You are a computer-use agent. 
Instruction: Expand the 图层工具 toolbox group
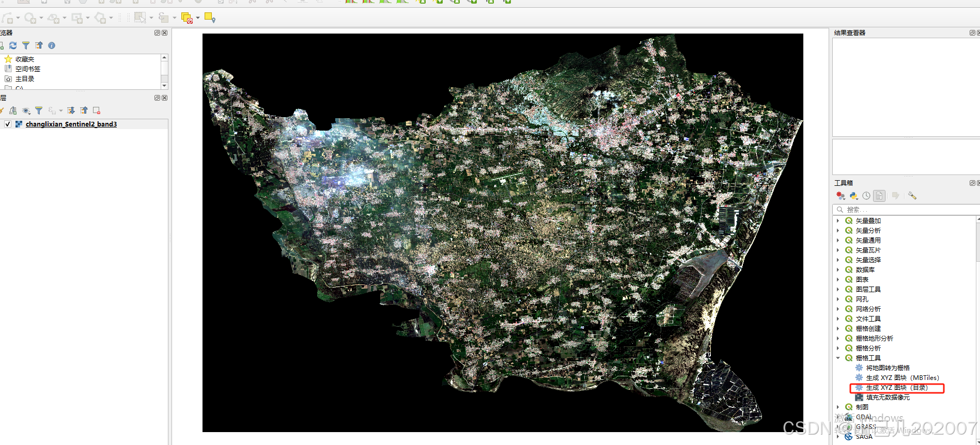click(x=838, y=289)
